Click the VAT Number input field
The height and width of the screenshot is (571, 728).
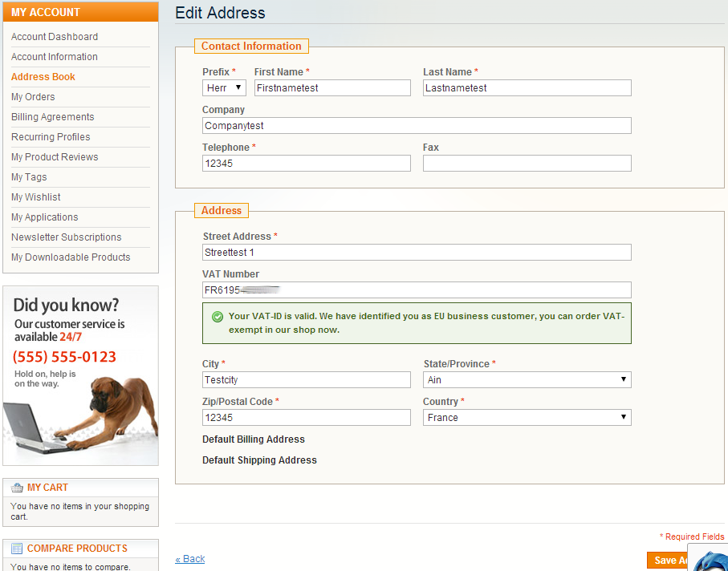(417, 290)
